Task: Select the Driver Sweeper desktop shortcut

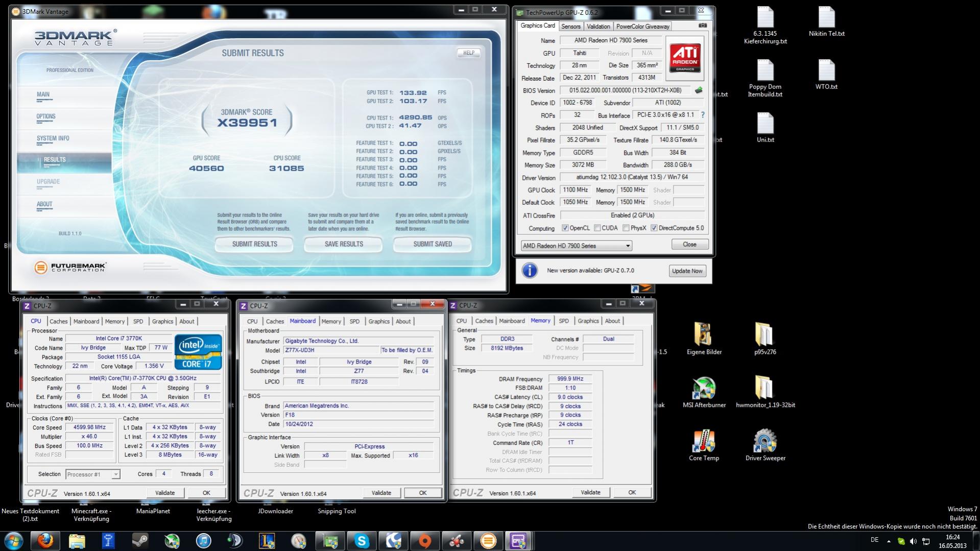Action: (765, 445)
